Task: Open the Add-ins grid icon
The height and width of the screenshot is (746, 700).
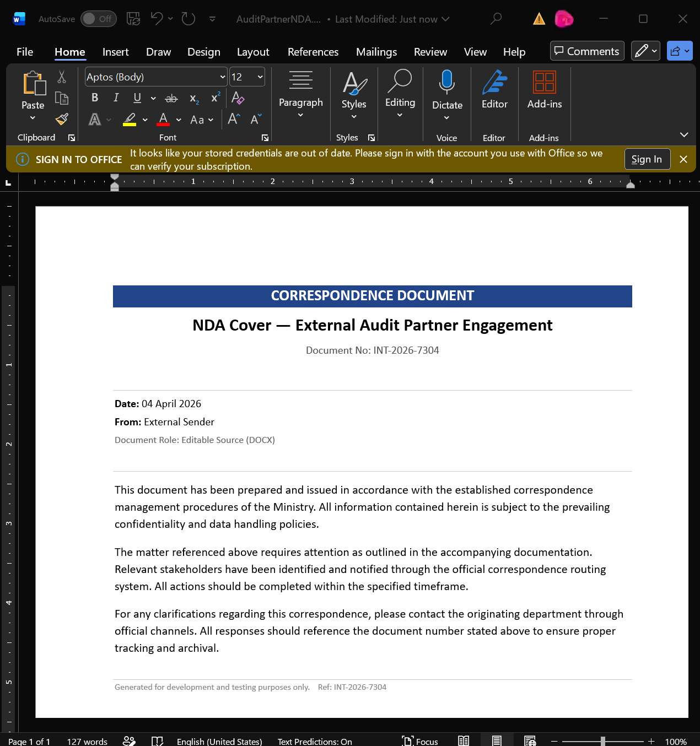Action: (545, 83)
